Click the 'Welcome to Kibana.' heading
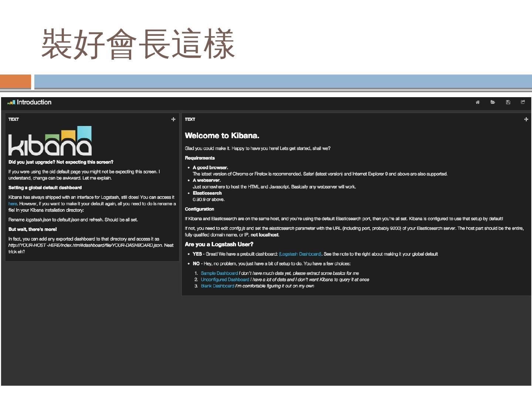The image size is (532, 399). pos(222,136)
